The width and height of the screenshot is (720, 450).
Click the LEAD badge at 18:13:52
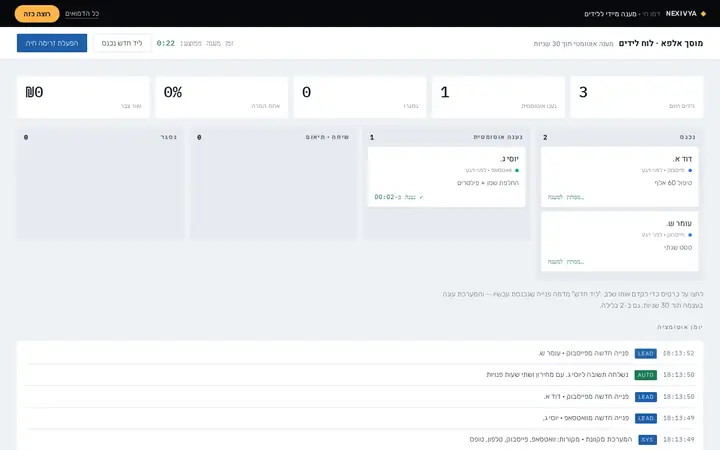point(646,354)
